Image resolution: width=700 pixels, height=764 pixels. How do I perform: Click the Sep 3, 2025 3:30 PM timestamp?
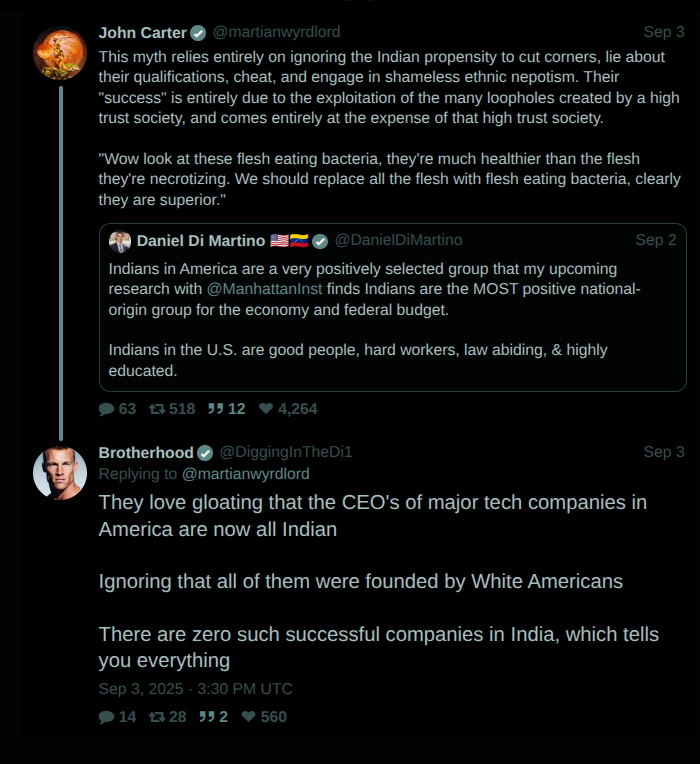(196, 689)
